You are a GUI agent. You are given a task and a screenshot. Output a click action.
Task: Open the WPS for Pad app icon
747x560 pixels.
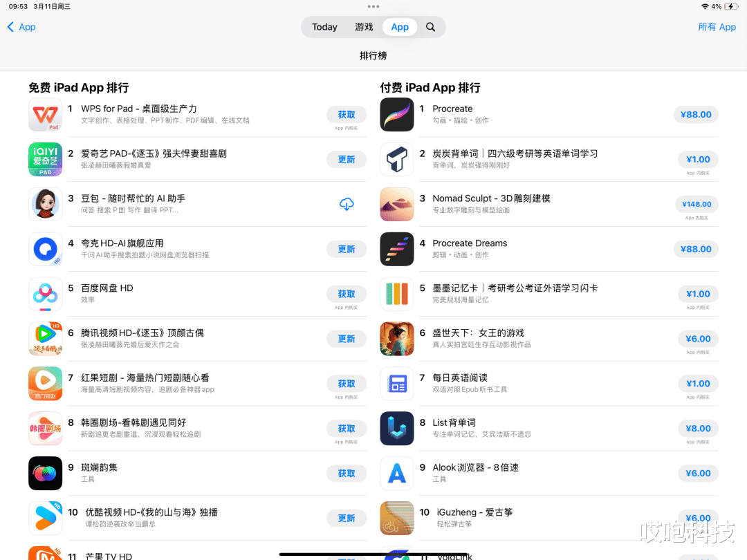pyautogui.click(x=45, y=115)
